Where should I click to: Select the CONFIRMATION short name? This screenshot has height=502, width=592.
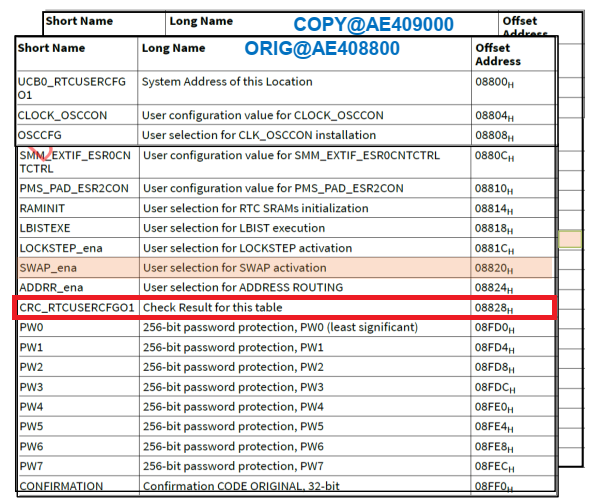coord(61,486)
